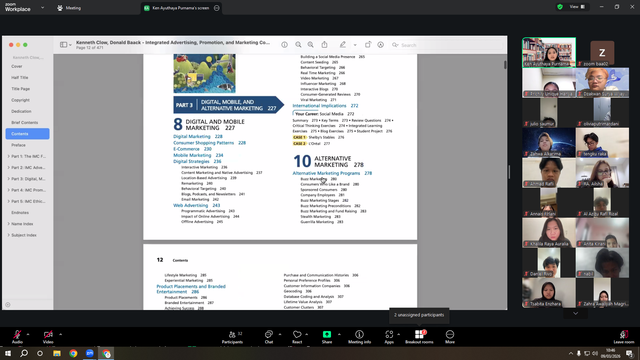Click International Implications 272 link
The width and height of the screenshot is (640, 360).
tap(325, 106)
